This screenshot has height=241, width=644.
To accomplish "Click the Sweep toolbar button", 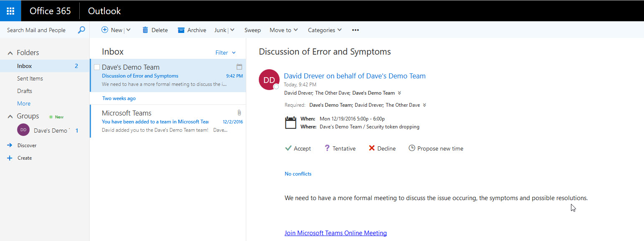I will [253, 30].
